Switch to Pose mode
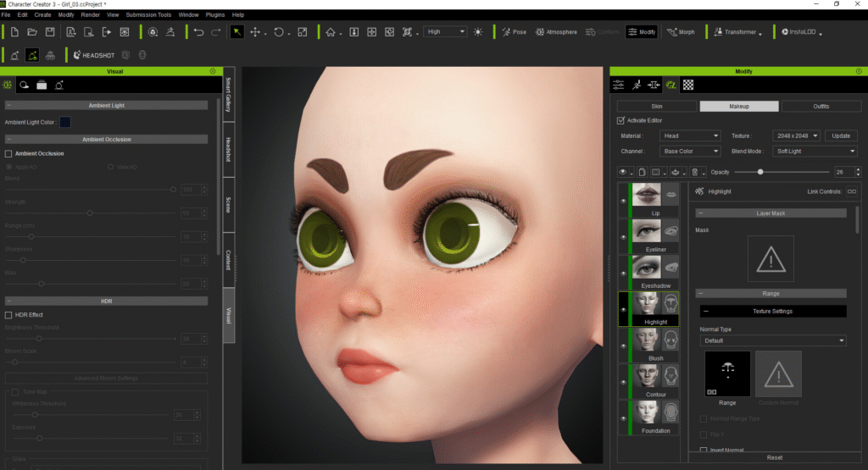The width and height of the screenshot is (868, 470). pos(514,32)
